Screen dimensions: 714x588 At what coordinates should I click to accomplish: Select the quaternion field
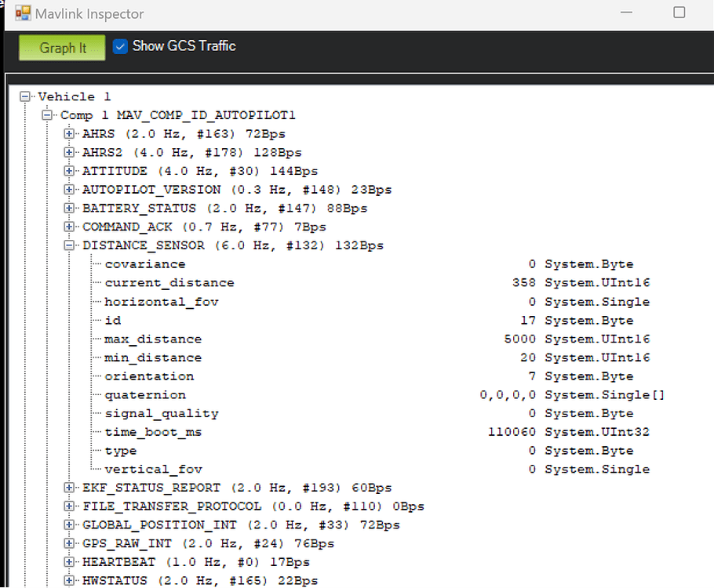[145, 394]
